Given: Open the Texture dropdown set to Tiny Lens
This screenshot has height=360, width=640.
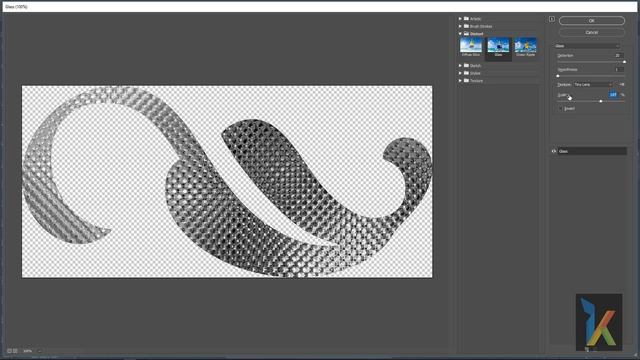Looking at the screenshot, I should tap(593, 84).
